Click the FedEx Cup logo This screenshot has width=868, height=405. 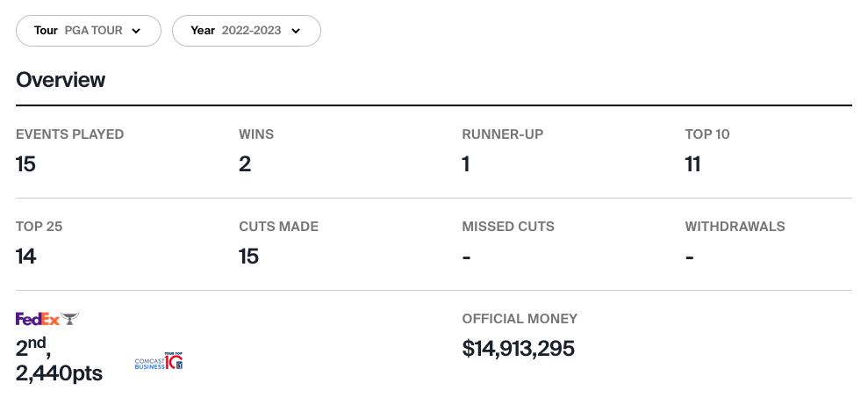click(47, 319)
